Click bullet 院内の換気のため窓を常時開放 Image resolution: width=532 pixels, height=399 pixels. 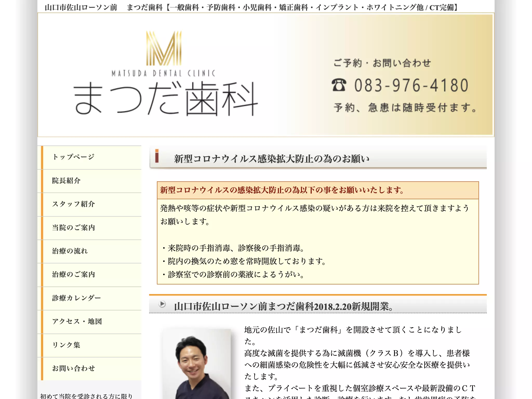pyautogui.click(x=244, y=261)
